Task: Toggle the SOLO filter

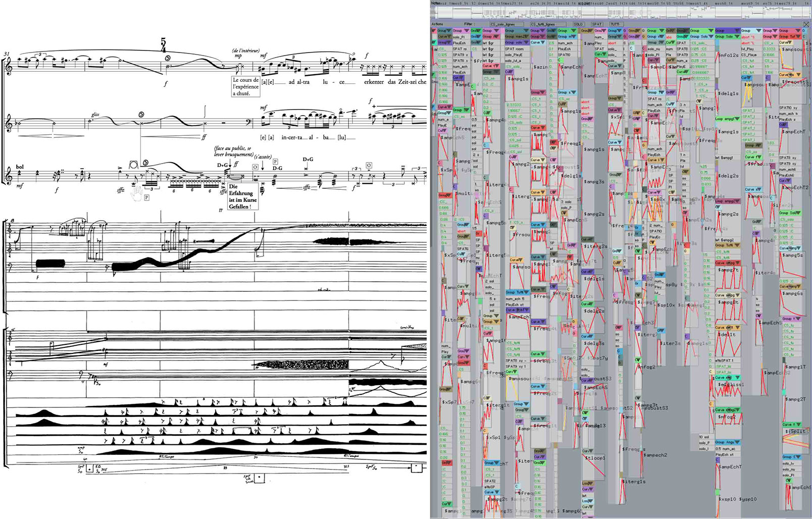Action: pos(579,24)
